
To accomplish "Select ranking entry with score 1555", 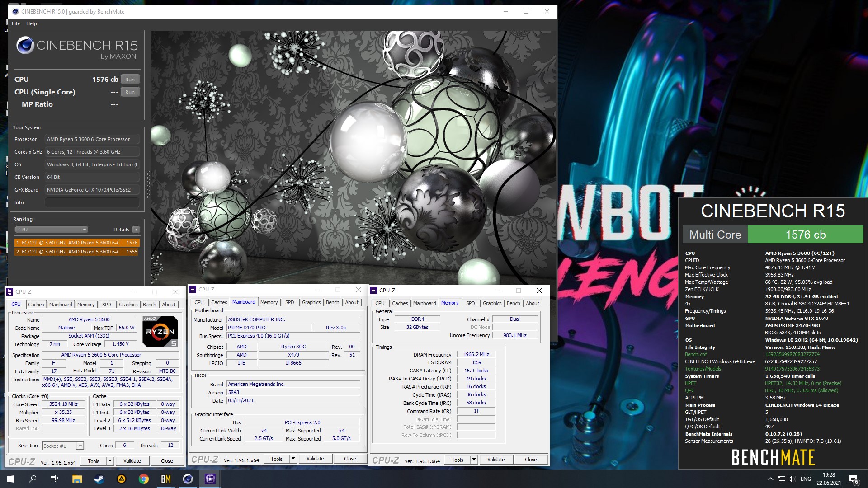I will [x=77, y=252].
